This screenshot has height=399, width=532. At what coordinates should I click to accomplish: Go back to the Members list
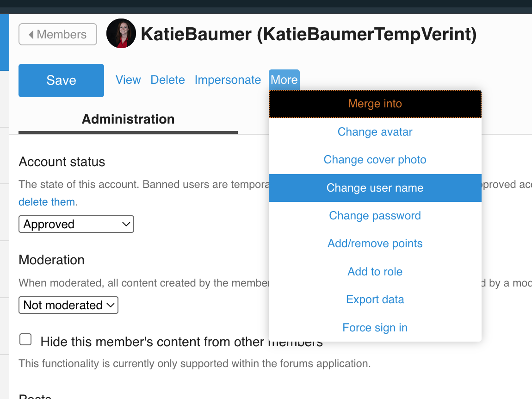58,34
